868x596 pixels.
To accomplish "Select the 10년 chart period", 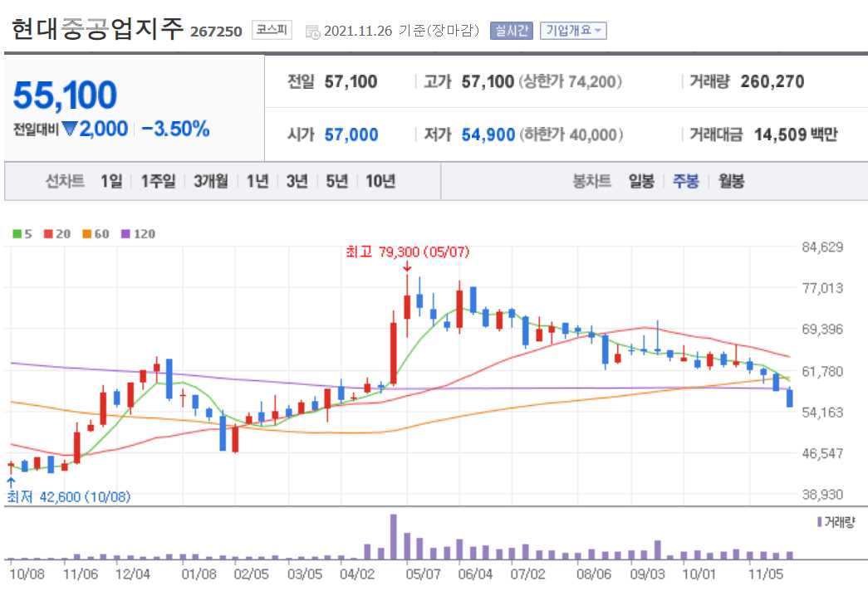I will (379, 180).
